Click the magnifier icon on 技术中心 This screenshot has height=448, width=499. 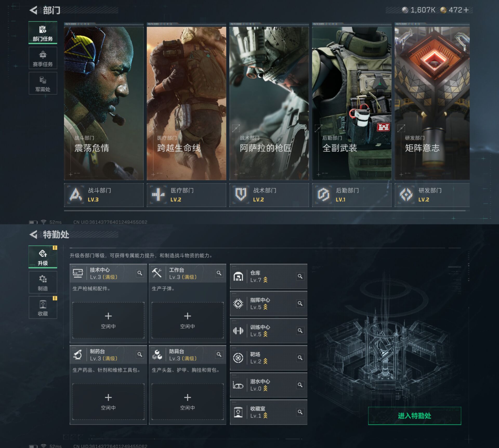(140, 273)
